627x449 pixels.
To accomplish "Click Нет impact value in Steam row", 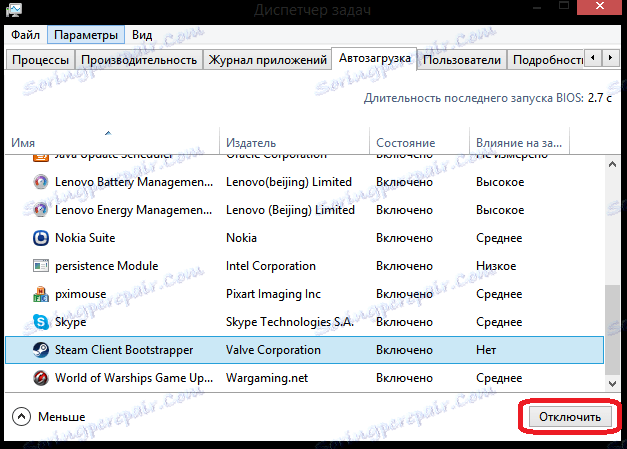I will [486, 350].
